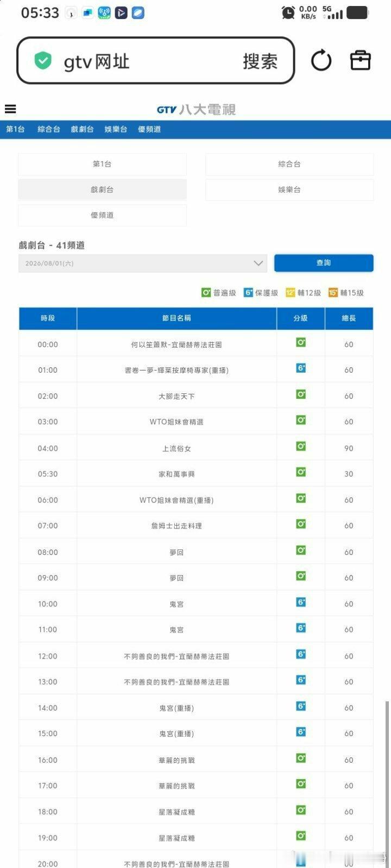Click 鬼宮 in the 11:00 row

(176, 630)
